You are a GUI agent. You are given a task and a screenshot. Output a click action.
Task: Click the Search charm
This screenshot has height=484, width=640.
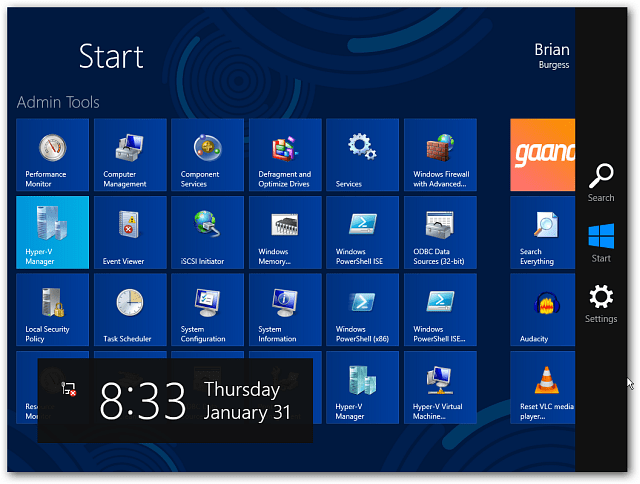(x=601, y=182)
